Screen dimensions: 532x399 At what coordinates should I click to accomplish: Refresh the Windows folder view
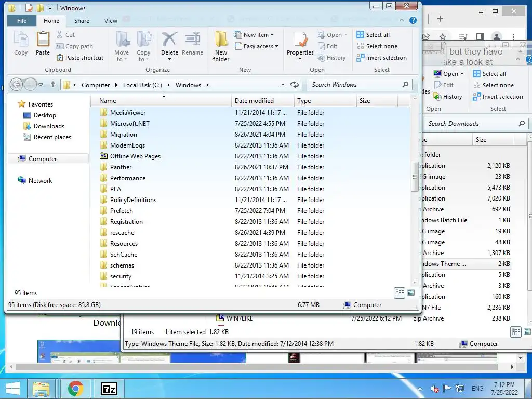[295, 85]
